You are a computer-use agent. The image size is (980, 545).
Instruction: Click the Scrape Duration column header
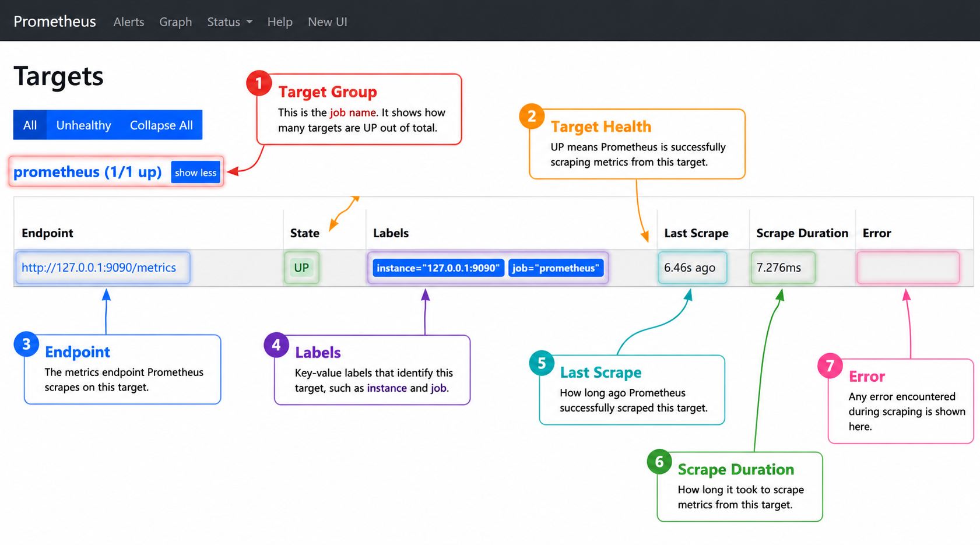[802, 233]
